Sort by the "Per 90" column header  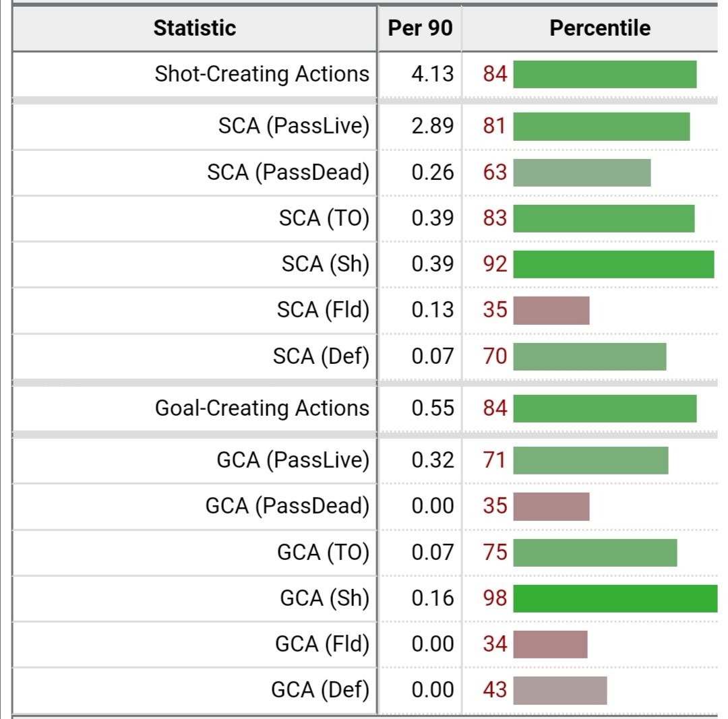[420, 28]
